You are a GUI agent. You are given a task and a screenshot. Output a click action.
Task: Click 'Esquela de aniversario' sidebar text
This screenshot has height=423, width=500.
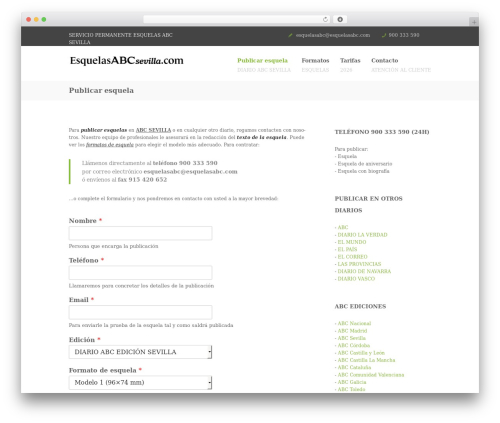pos(365,164)
